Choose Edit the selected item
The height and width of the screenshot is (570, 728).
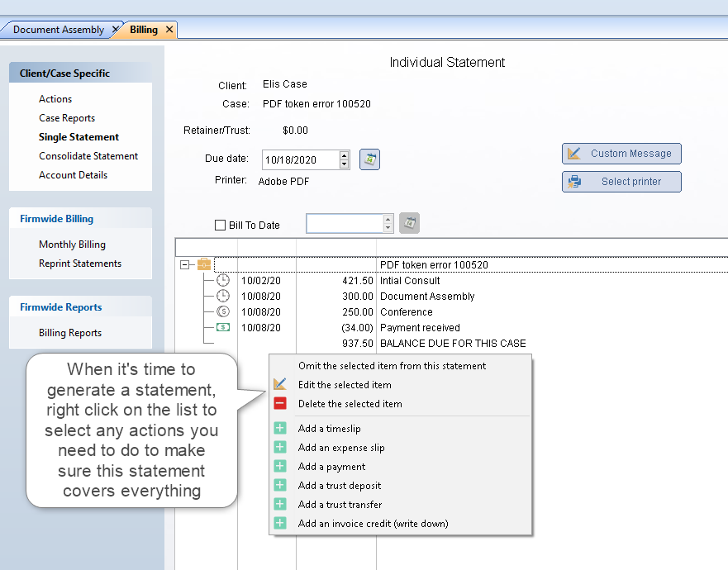345,385
